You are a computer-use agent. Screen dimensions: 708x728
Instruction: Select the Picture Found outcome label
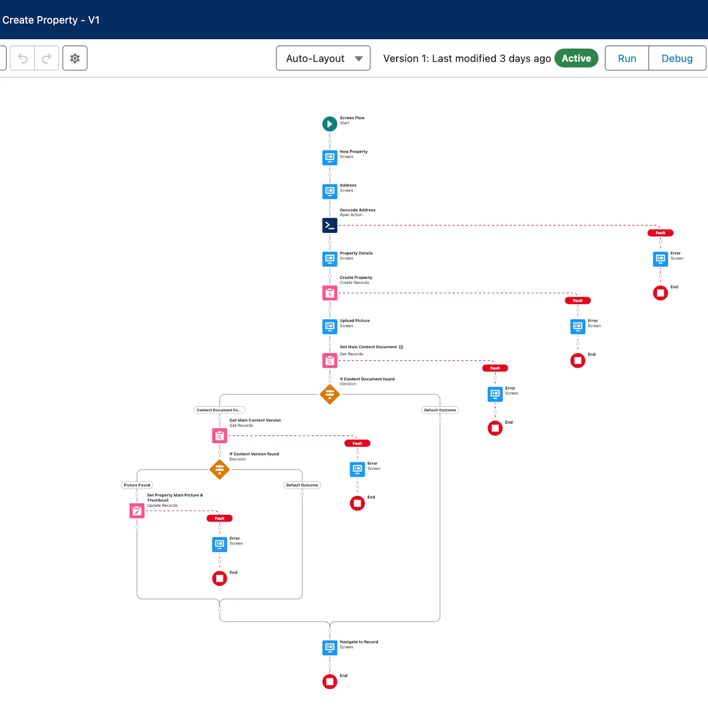click(137, 485)
